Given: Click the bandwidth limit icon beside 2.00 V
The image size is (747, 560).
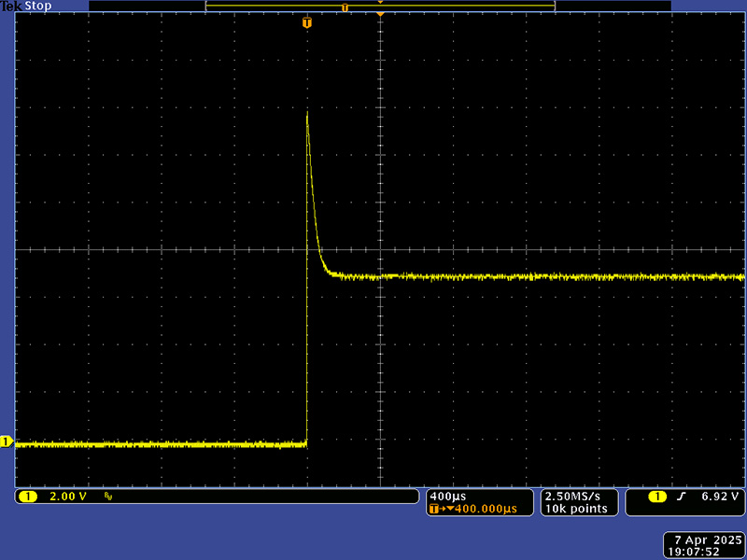Looking at the screenshot, I should click(108, 497).
